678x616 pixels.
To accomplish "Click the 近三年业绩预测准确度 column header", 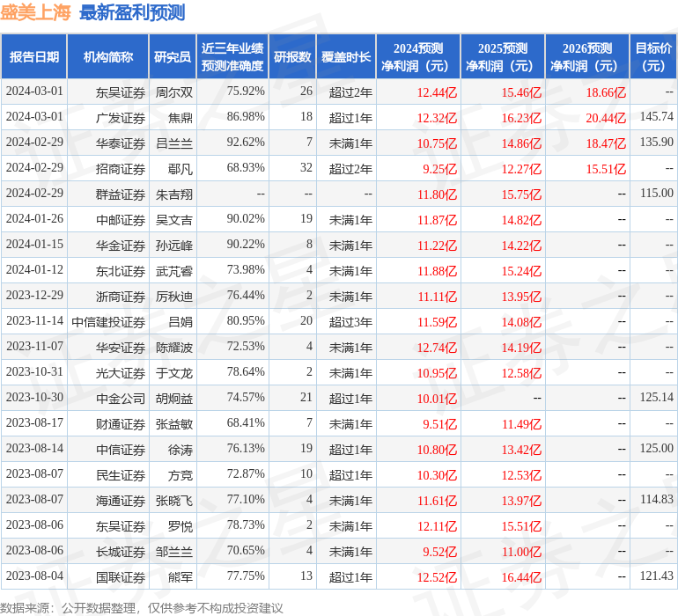I will pyautogui.click(x=232, y=56).
